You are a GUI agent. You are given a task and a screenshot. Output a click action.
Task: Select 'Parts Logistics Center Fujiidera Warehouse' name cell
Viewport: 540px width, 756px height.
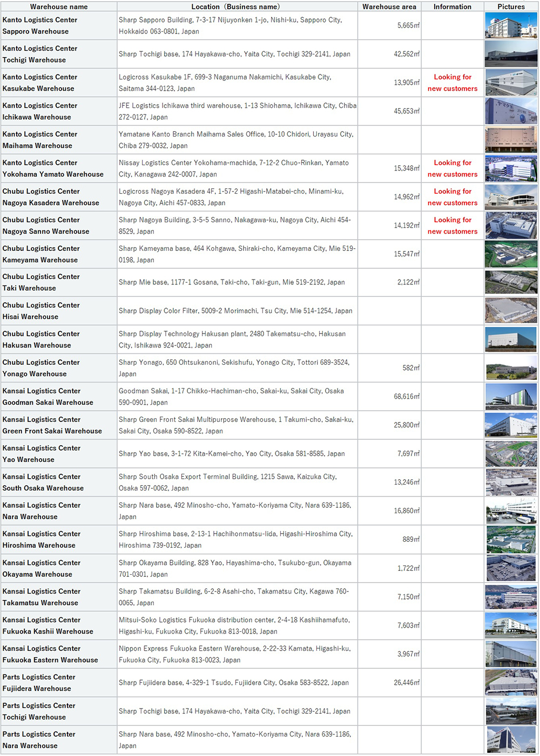[x=59, y=683]
